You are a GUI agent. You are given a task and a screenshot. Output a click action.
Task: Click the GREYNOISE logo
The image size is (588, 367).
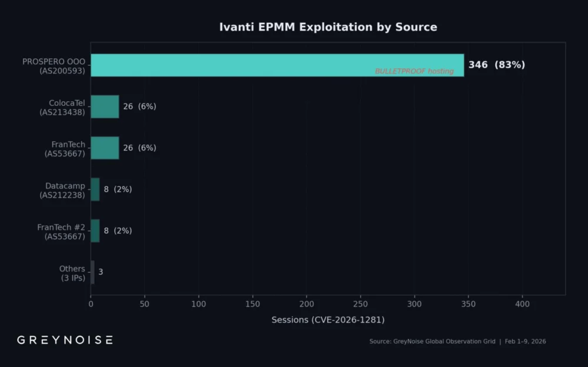click(x=65, y=339)
